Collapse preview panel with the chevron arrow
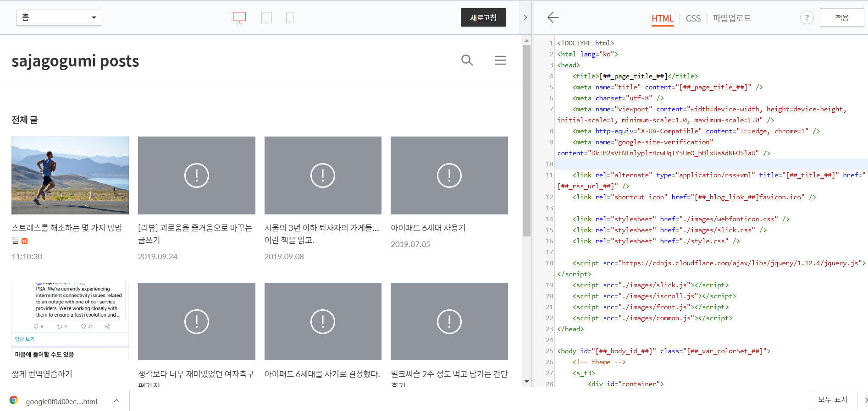This screenshot has width=868, height=411. click(x=525, y=17)
